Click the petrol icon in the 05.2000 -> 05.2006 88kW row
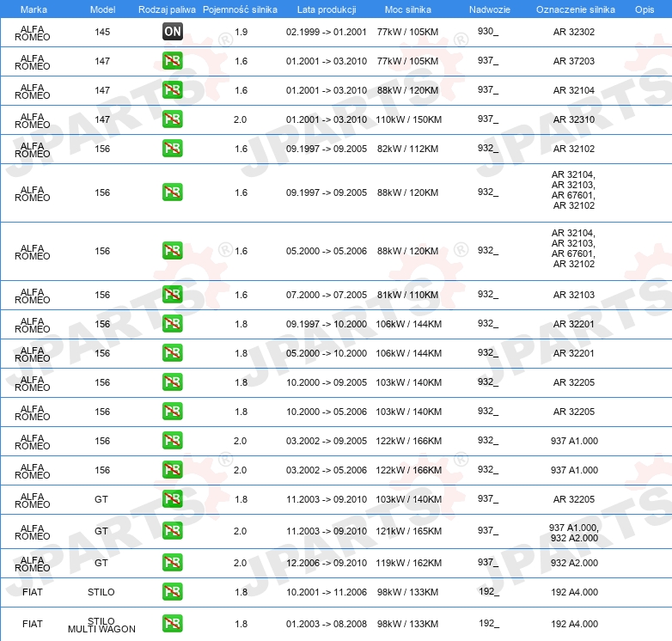Screen dimensions: 672x641 (x=172, y=250)
